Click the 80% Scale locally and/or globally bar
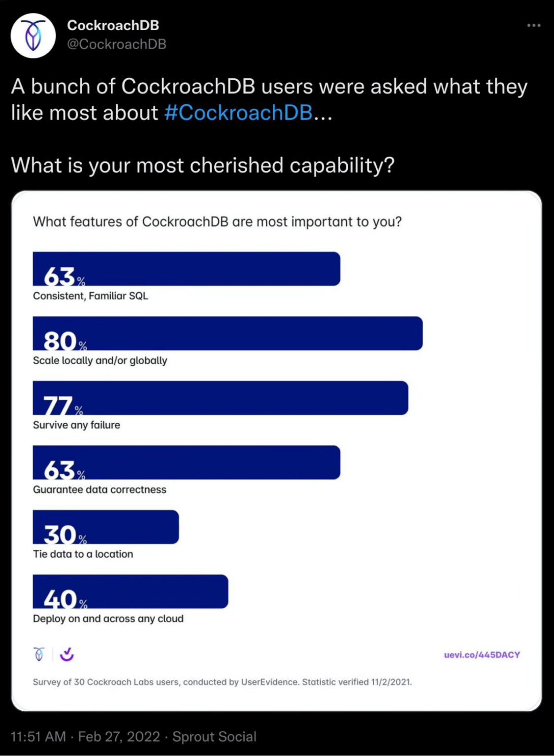Screen dimensions: 554x756 (x=228, y=333)
